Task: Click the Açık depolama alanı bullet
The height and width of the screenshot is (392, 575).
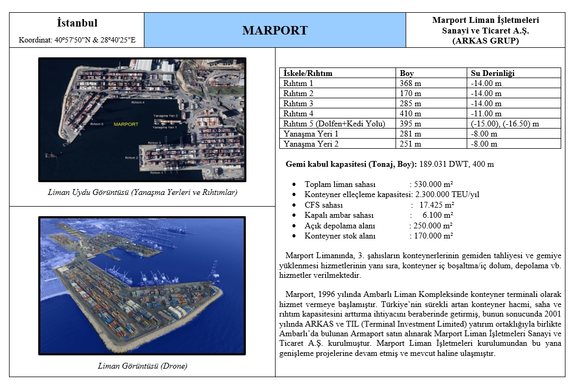Action: [340, 225]
